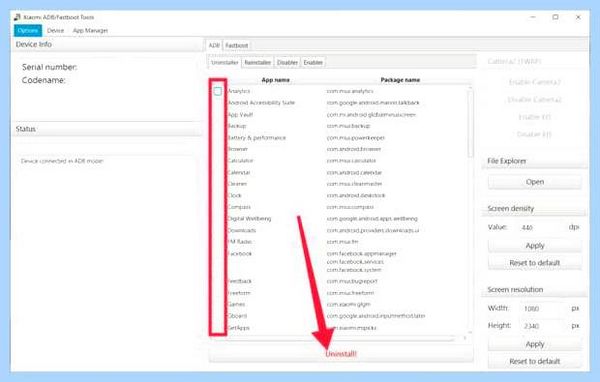Screen dimensions: 600x382
Task: Apply the screen density value
Action: 535,246
